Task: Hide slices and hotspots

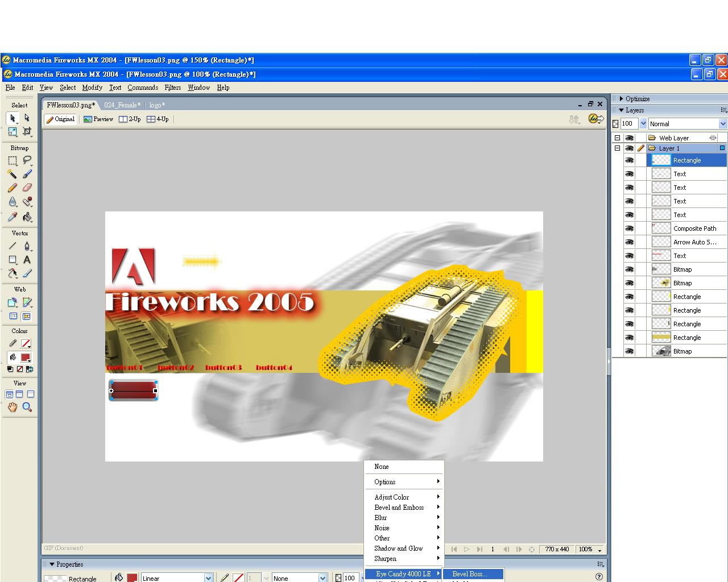Action: (13, 316)
